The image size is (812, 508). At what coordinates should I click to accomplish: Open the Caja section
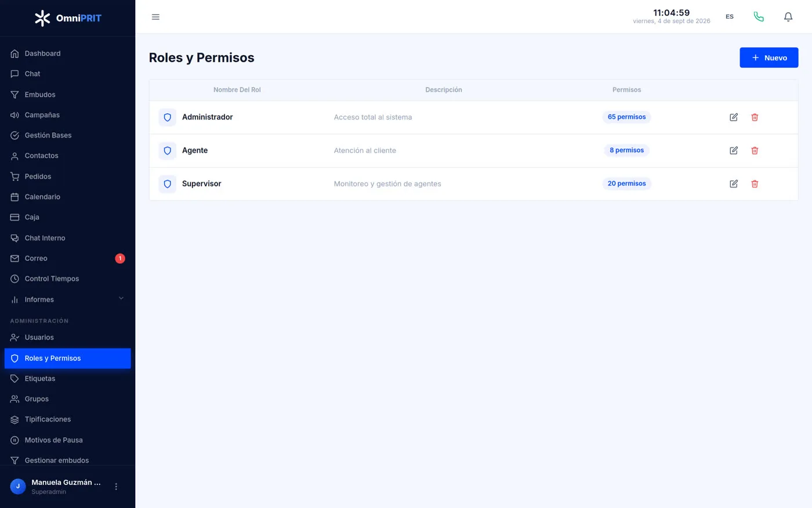(68, 217)
